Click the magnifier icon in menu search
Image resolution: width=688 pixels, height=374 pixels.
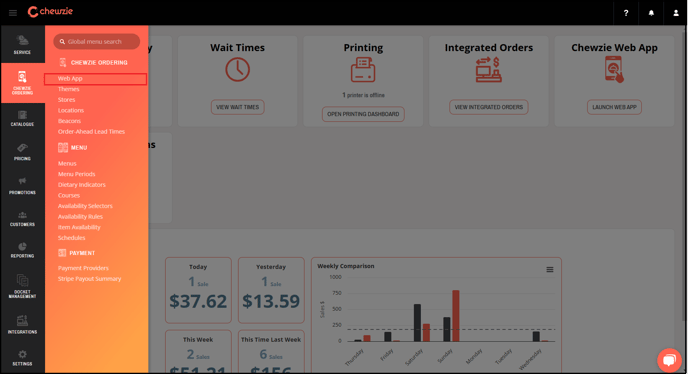[x=62, y=42]
